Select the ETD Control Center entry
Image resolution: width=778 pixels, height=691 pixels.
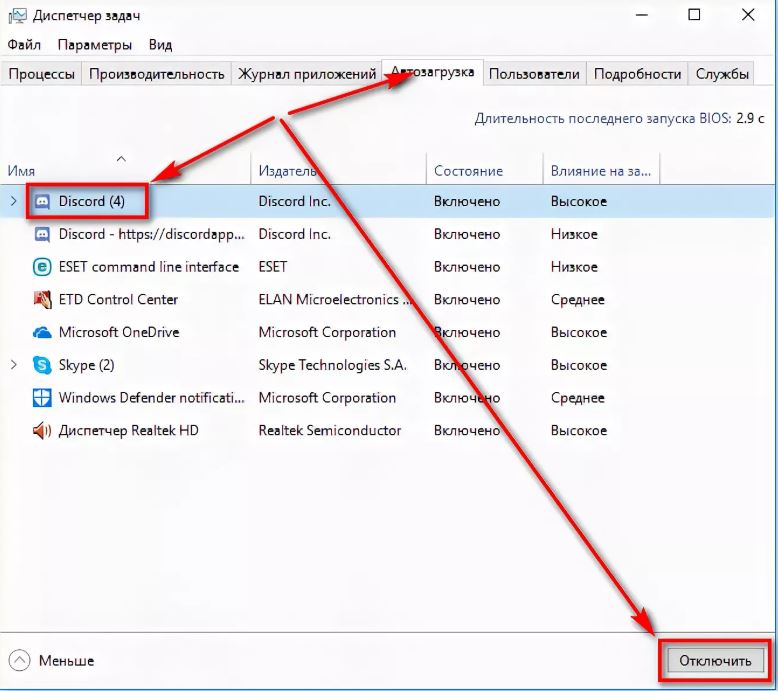(118, 300)
